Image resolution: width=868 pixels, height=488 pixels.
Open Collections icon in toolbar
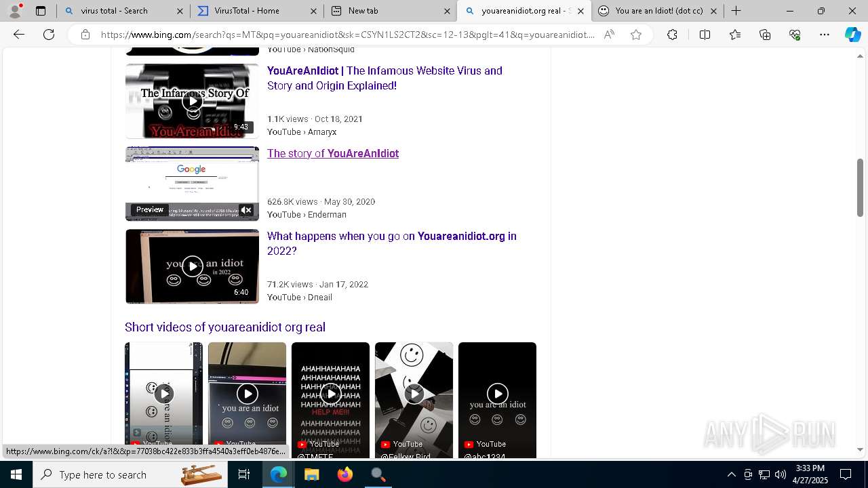point(765,35)
